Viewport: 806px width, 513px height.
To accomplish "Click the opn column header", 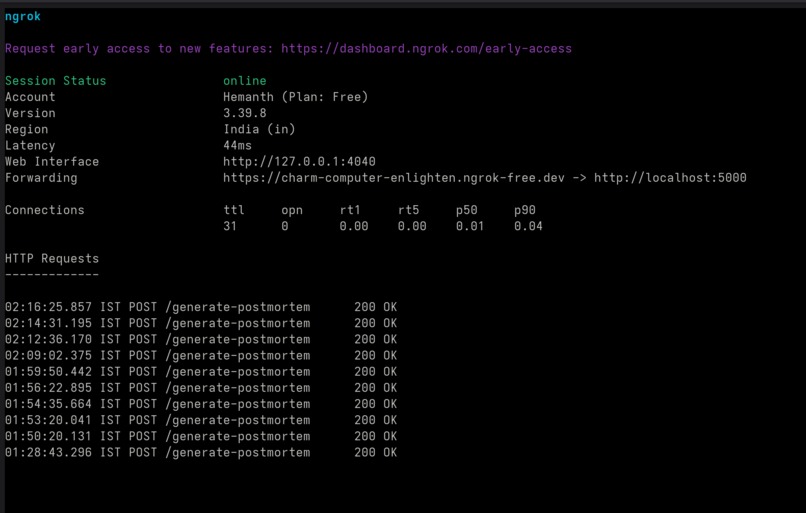I will 292,210.
